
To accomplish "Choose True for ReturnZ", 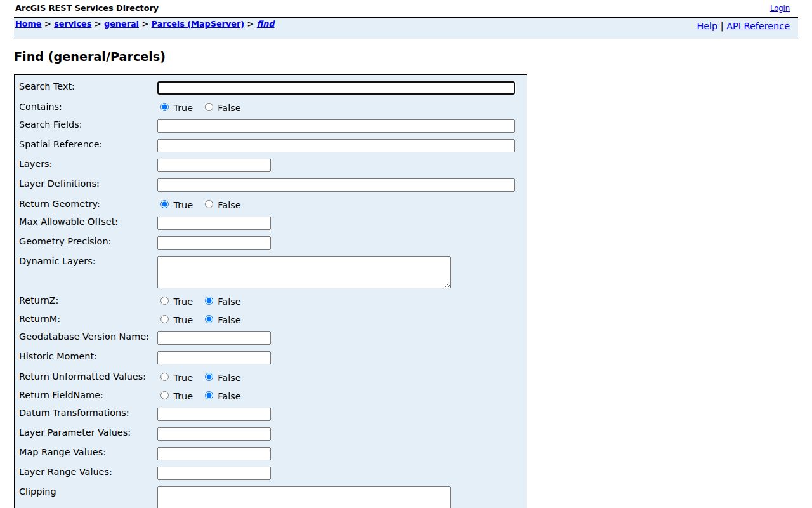I will pos(165,301).
